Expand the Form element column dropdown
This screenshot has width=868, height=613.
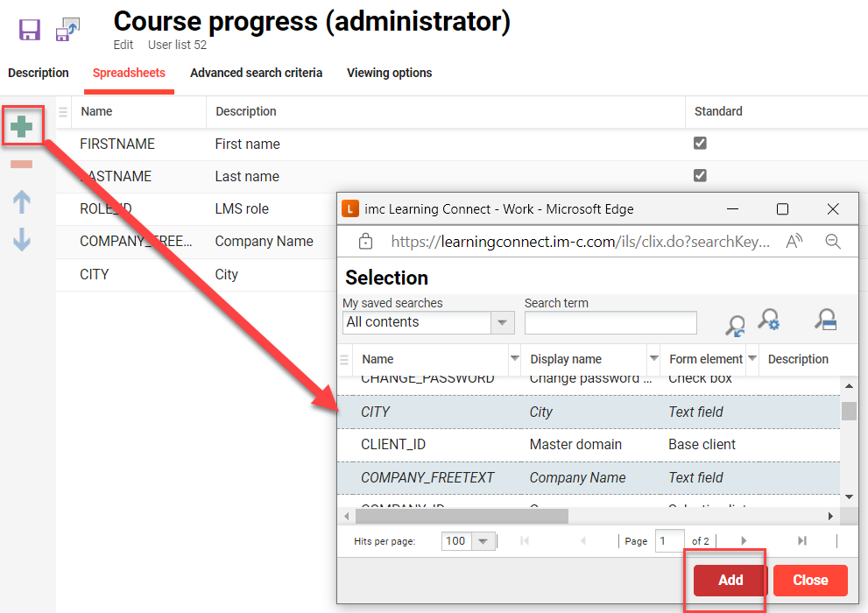[x=752, y=359]
